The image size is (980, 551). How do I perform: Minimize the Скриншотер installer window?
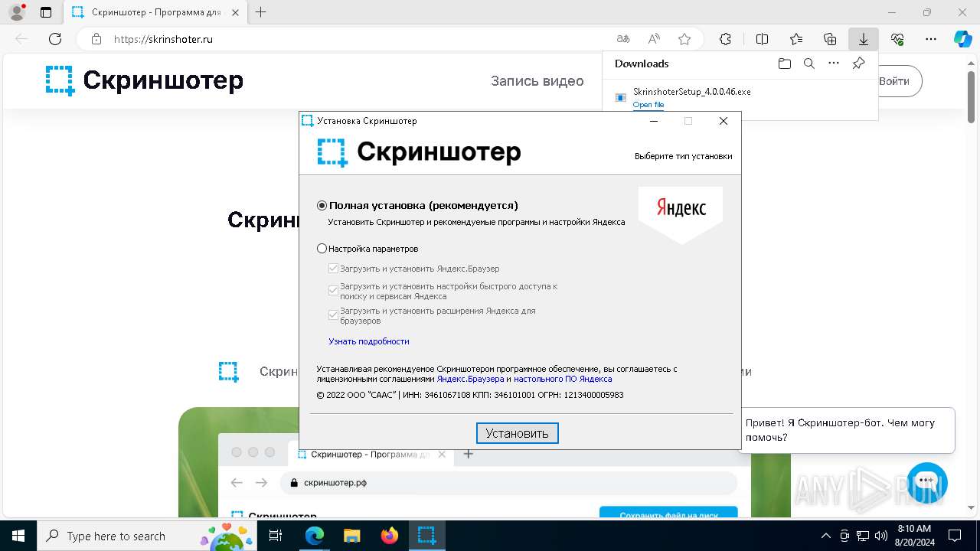coord(654,121)
